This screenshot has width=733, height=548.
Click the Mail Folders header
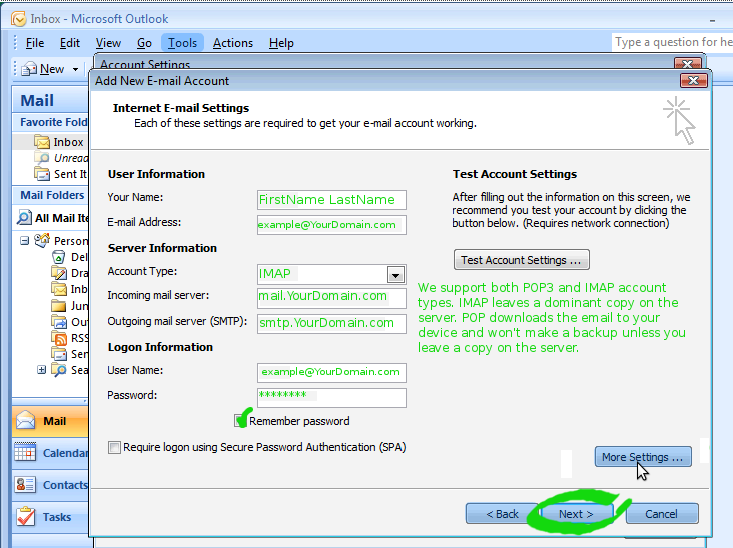(52, 195)
